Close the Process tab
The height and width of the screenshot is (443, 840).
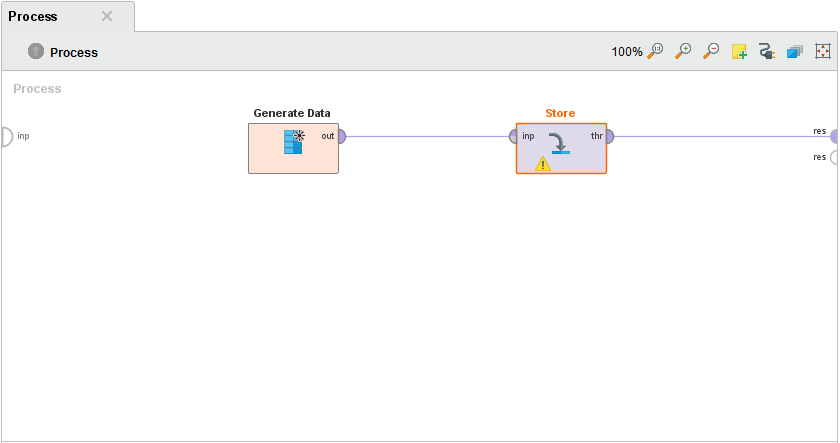point(107,16)
